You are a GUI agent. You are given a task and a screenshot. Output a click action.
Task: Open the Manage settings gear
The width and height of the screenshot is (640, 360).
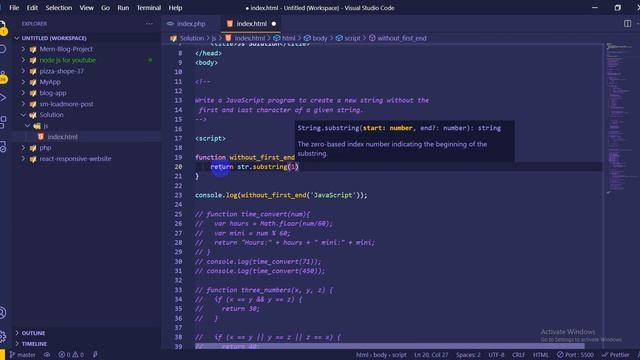[x=2, y=336]
